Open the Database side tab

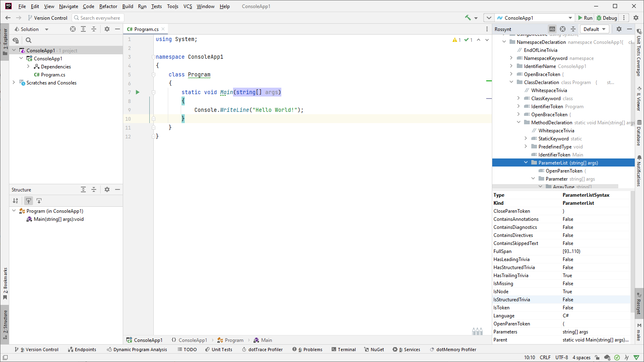pos(639,133)
